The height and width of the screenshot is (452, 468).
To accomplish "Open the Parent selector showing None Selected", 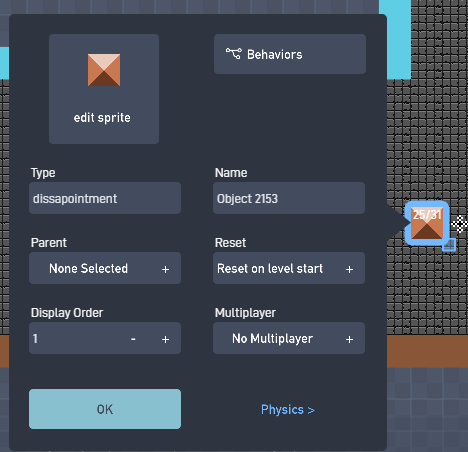I will 105,268.
